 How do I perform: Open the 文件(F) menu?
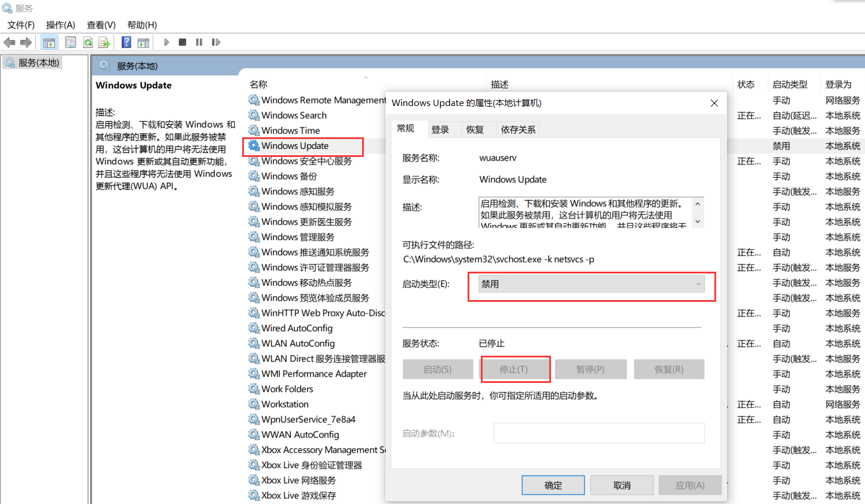coord(21,25)
